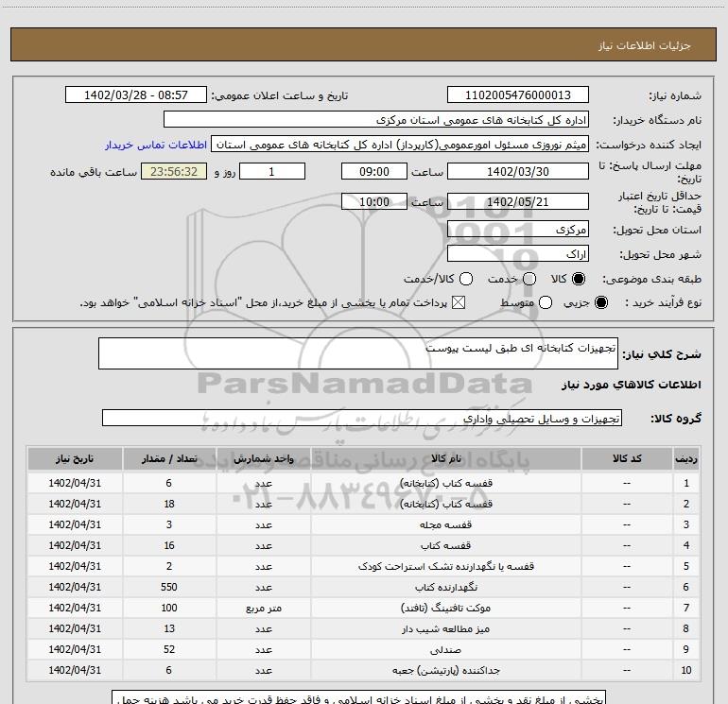Click the quantity 16 cell

pos(169,546)
